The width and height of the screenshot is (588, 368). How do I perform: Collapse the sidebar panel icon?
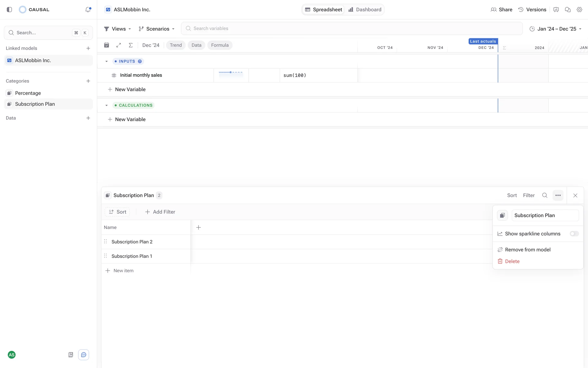[x=9, y=10]
